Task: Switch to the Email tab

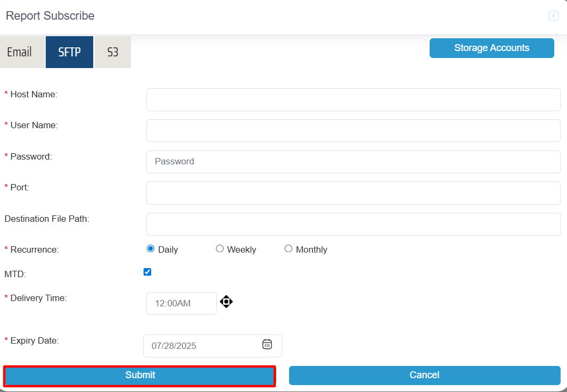Action: (x=20, y=52)
